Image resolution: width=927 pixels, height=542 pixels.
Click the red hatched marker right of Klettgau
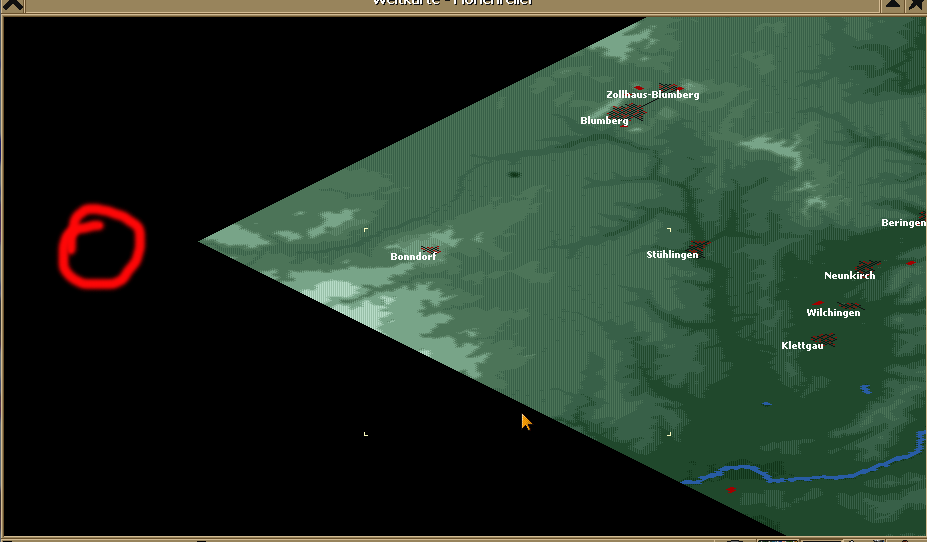coord(826,340)
